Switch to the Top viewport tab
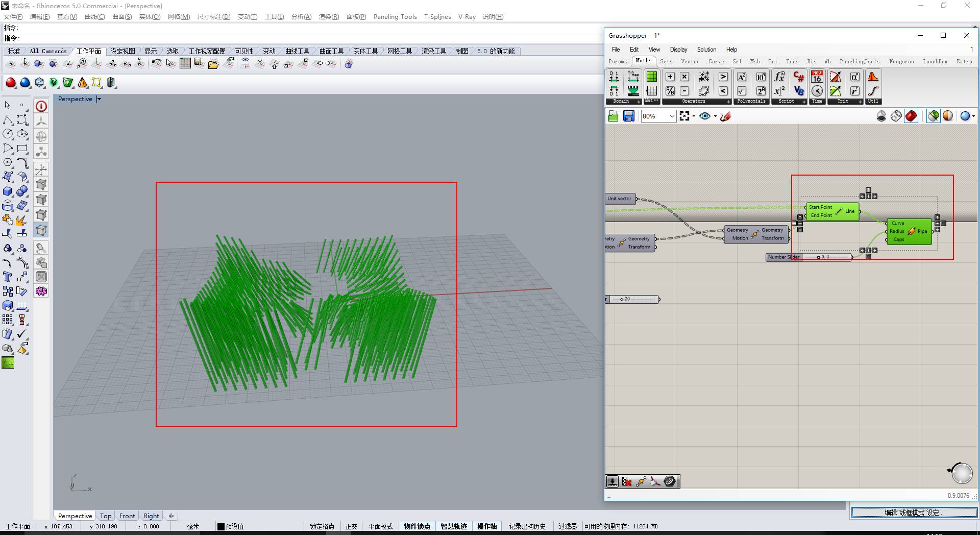Image resolution: width=980 pixels, height=535 pixels. (106, 516)
